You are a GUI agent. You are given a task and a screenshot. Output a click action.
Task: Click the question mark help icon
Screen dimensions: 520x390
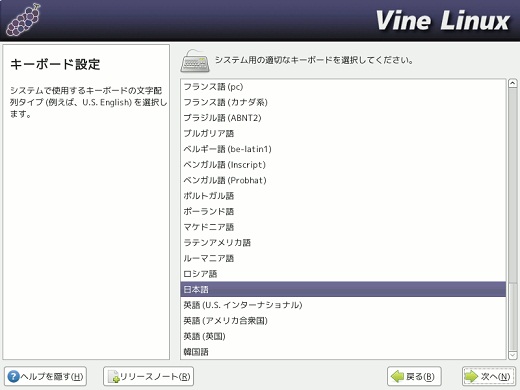pyautogui.click(x=13, y=377)
